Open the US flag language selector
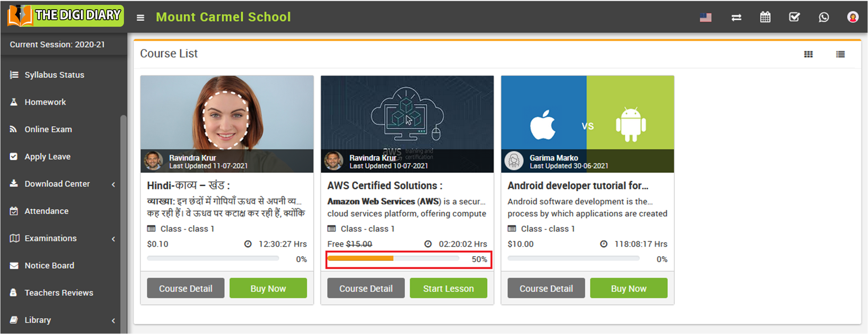 click(705, 17)
